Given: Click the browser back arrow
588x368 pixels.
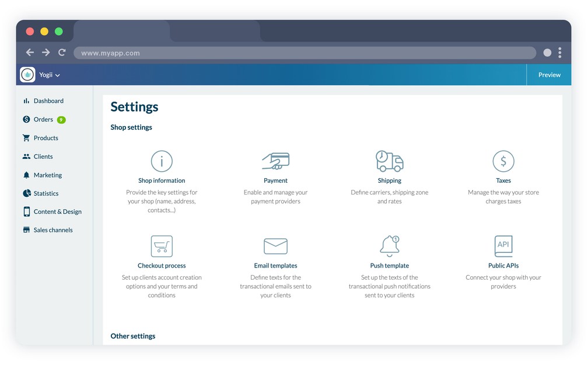Looking at the screenshot, I should point(30,53).
